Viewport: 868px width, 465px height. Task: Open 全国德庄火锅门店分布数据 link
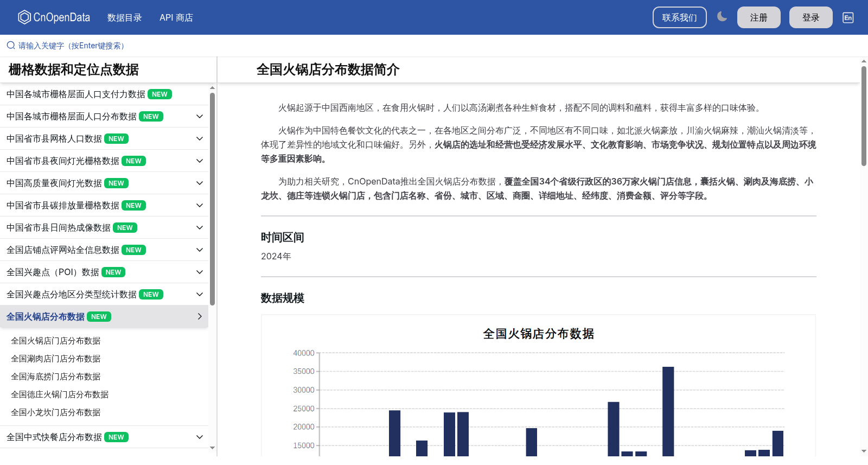[60, 394]
